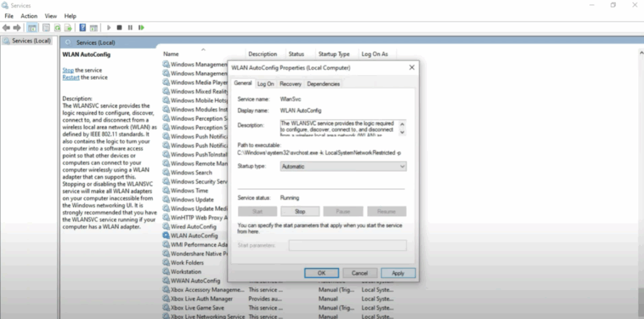The height and width of the screenshot is (319, 644).
Task: Sort by the Name column header
Action: [171, 54]
